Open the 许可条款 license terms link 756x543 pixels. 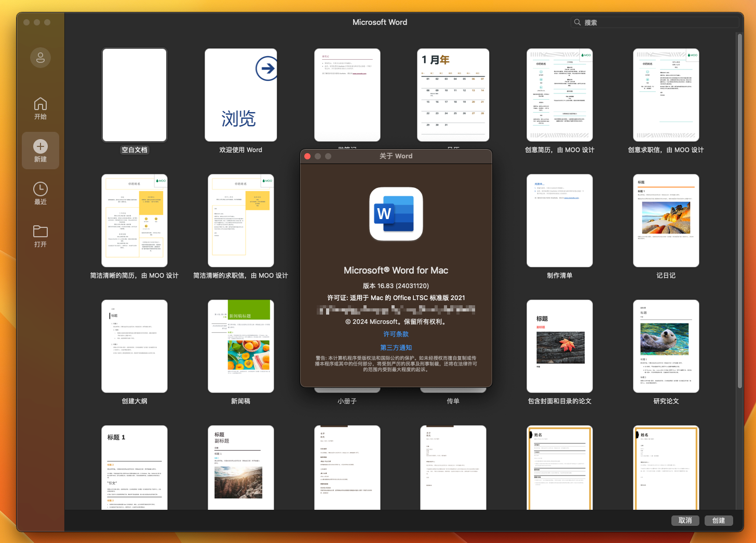click(396, 334)
